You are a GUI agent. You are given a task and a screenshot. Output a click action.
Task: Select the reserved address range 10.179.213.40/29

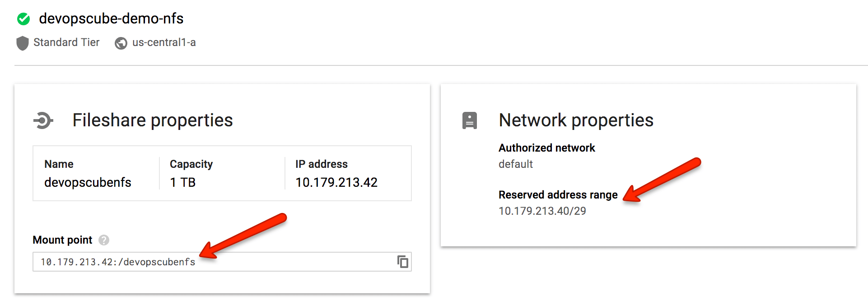coord(542,211)
